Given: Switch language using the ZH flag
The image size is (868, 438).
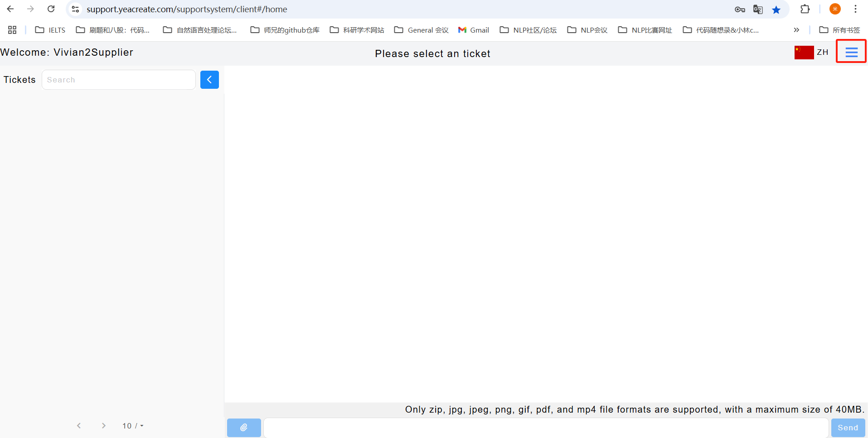Looking at the screenshot, I should (x=811, y=53).
